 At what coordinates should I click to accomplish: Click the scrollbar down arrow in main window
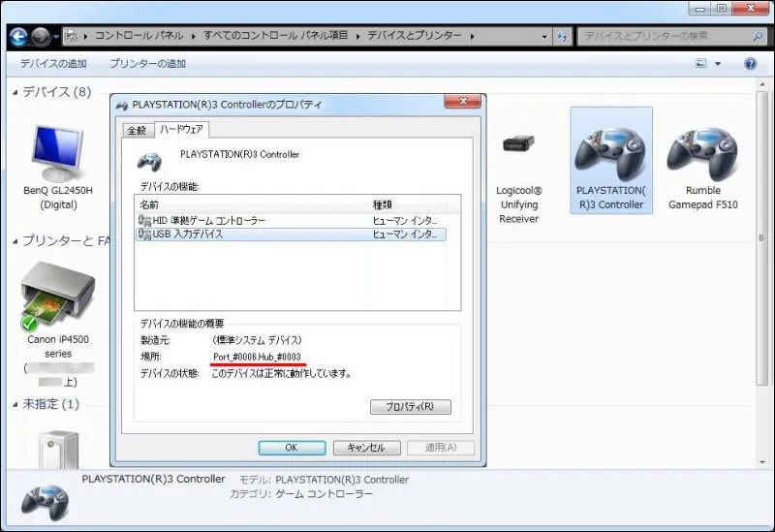point(762,462)
